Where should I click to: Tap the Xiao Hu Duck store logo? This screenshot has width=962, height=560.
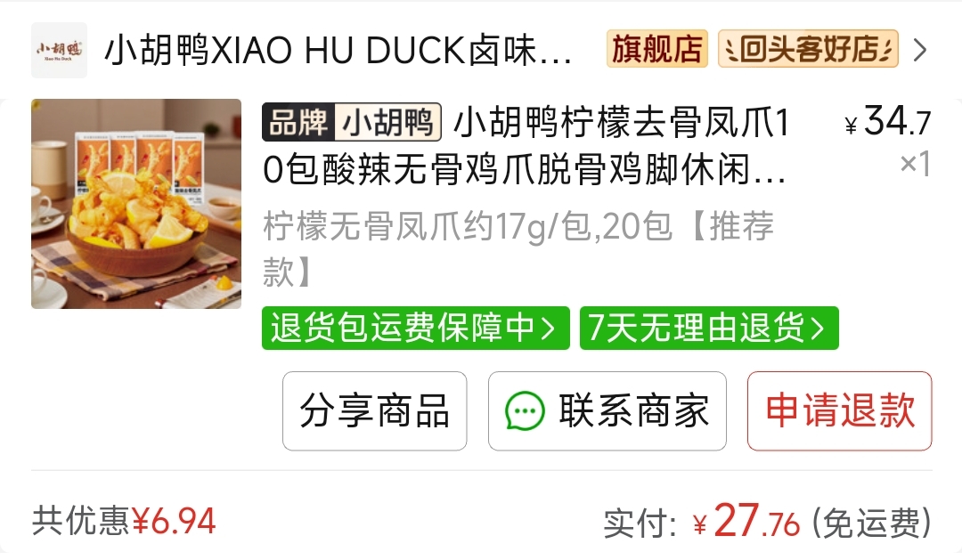[59, 50]
